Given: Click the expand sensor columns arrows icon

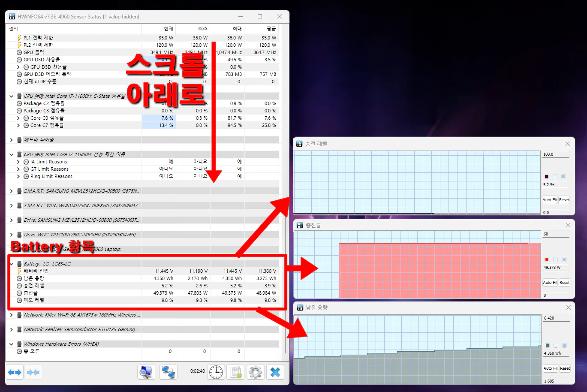Looking at the screenshot, I should 15,372.
